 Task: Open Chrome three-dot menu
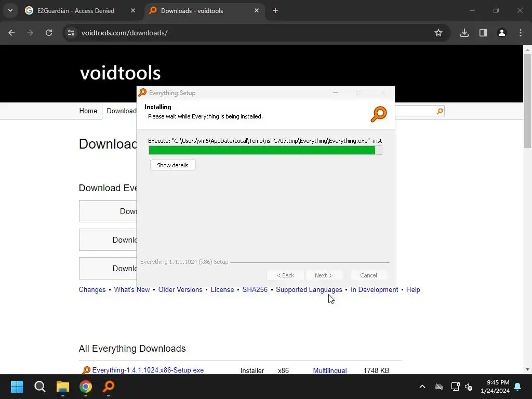(x=521, y=33)
